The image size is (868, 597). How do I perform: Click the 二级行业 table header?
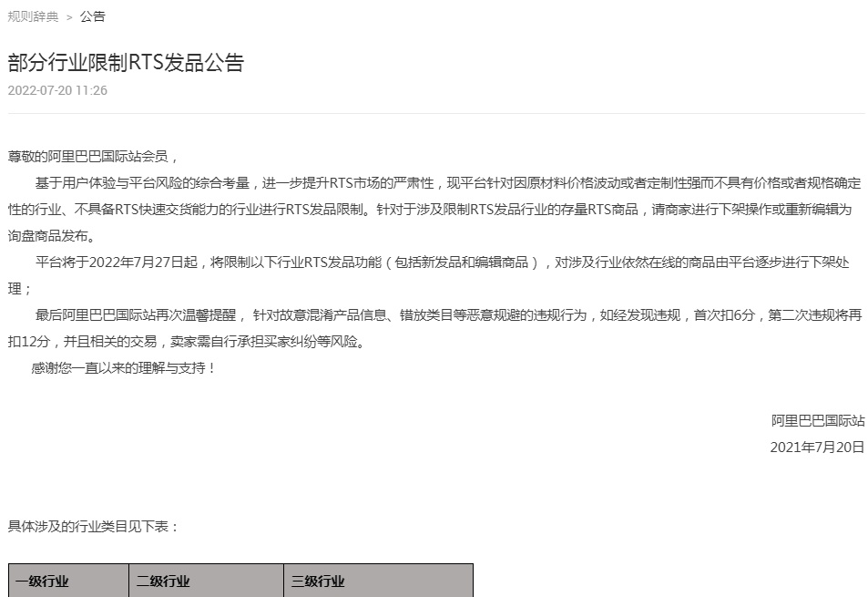tap(207, 581)
